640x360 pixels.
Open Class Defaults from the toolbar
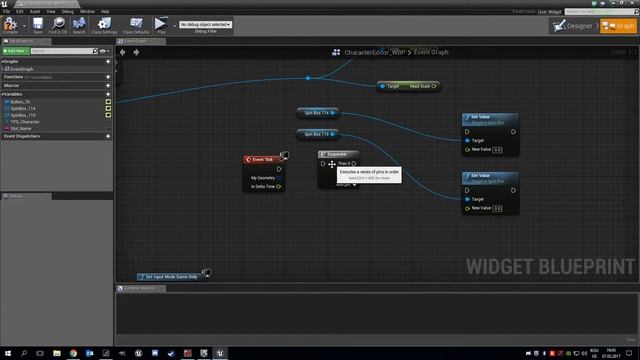click(x=136, y=25)
